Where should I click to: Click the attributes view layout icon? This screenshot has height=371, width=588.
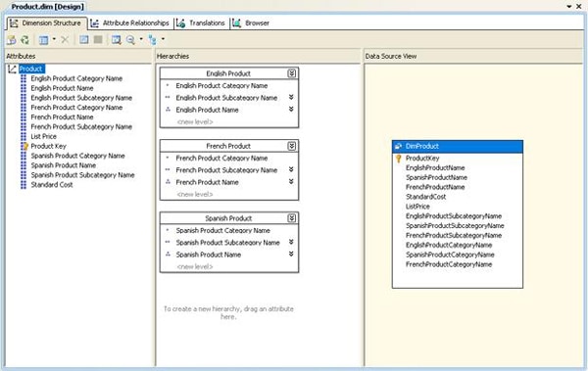43,40
